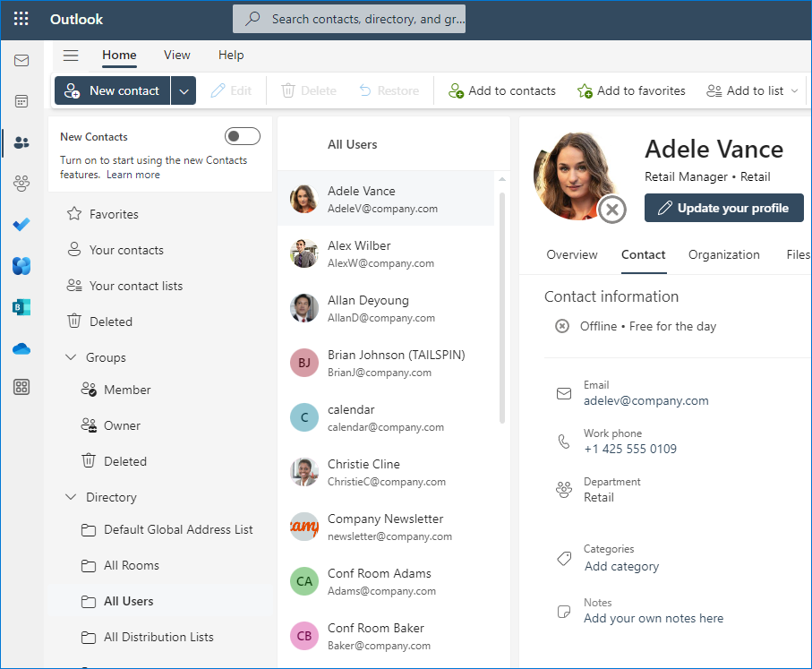Click the contact search box
This screenshot has height=669, width=812.
coord(349,19)
